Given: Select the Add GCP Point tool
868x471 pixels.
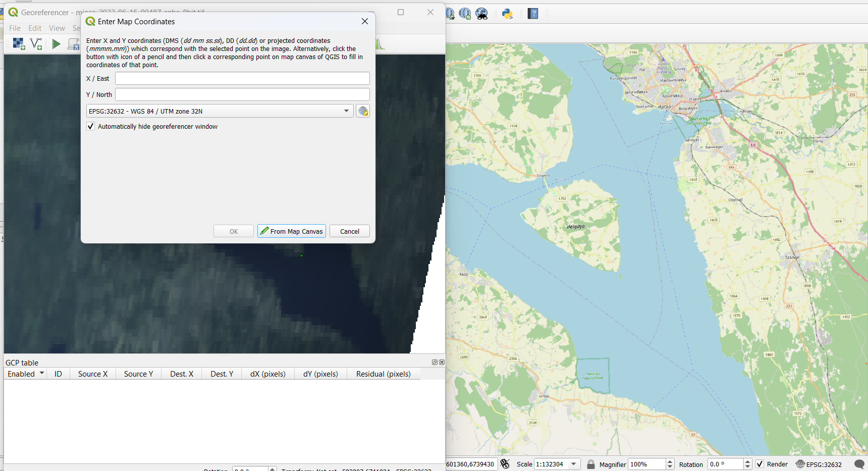Looking at the screenshot, I should pyautogui.click(x=36, y=44).
